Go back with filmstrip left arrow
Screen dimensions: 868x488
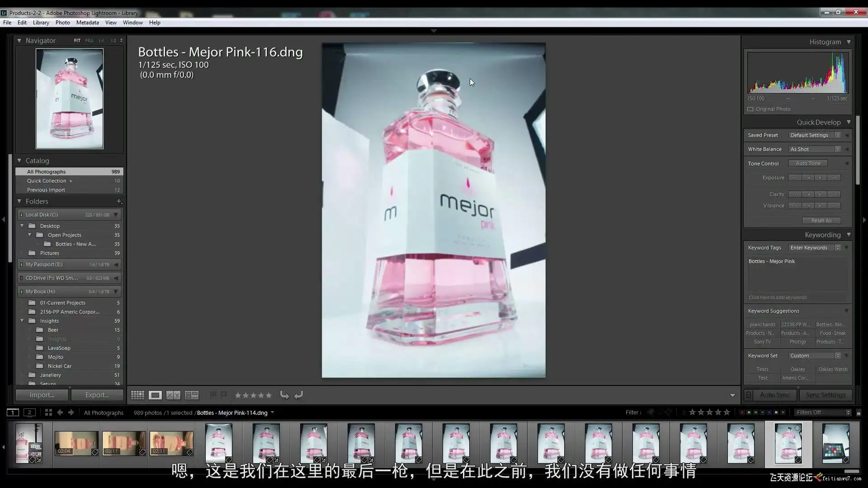coord(60,413)
